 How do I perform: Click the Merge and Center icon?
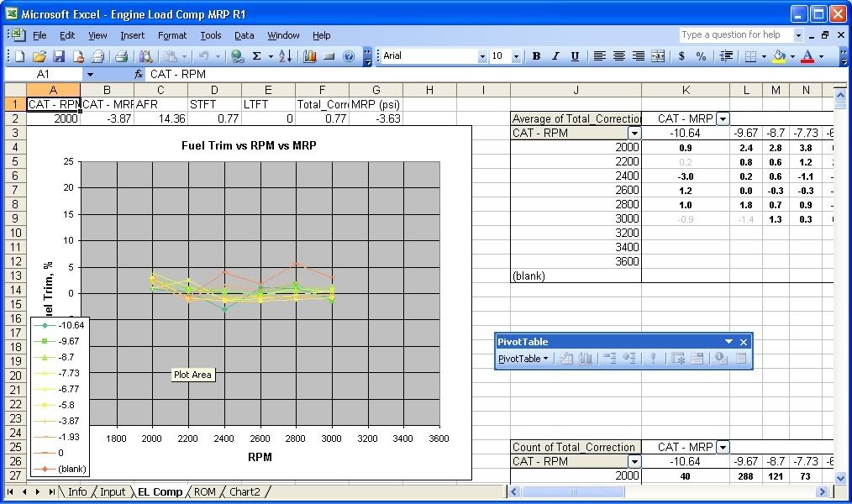tap(658, 56)
